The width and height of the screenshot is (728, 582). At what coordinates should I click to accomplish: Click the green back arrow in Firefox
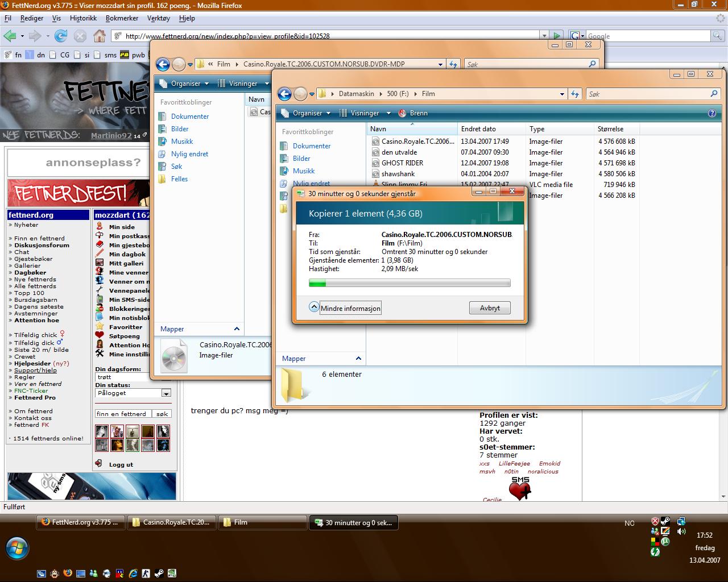[10, 36]
